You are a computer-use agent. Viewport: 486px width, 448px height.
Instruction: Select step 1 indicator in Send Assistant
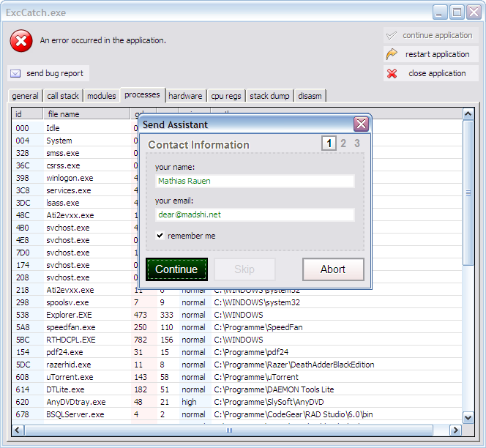[329, 143]
